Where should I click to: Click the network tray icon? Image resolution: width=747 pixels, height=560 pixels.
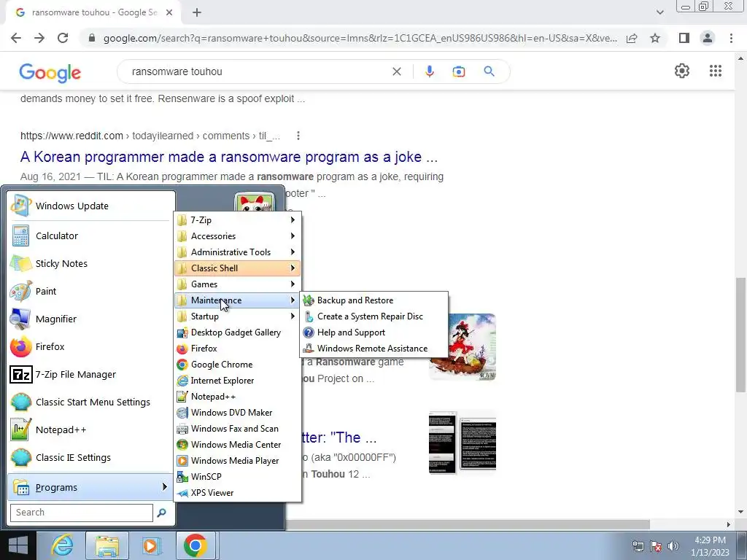coord(638,546)
